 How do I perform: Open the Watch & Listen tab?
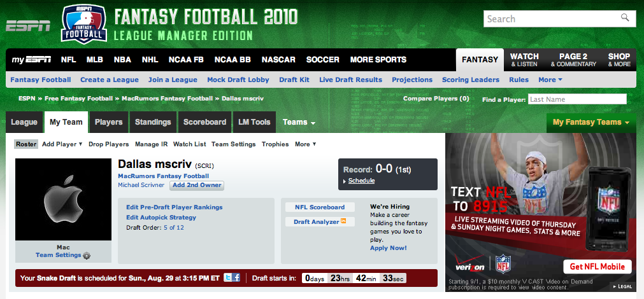coord(524,60)
